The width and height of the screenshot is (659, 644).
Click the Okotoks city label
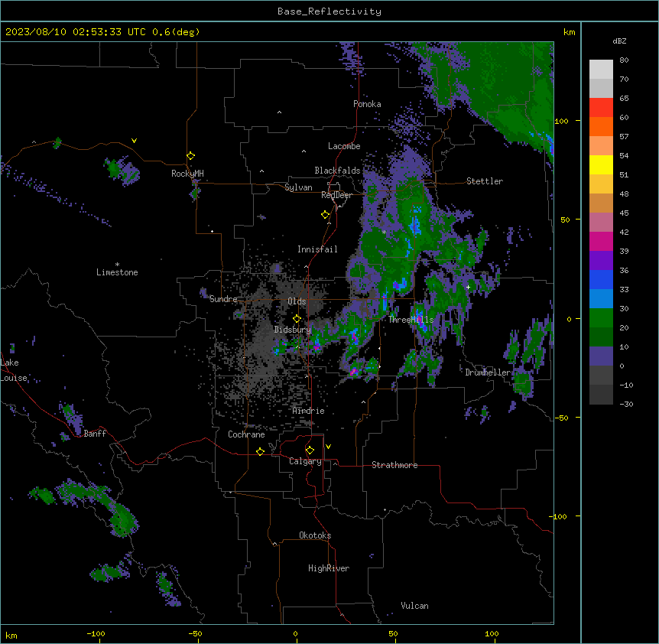pos(315,535)
